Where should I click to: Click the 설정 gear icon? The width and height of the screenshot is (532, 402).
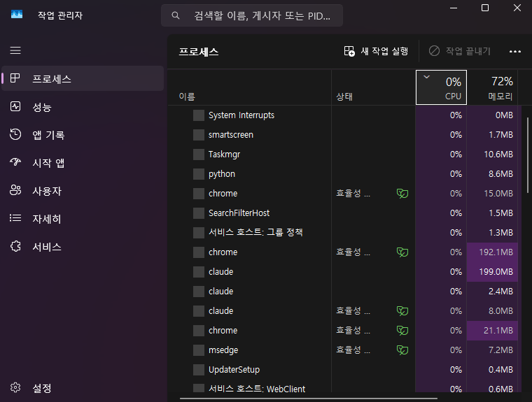click(x=15, y=387)
